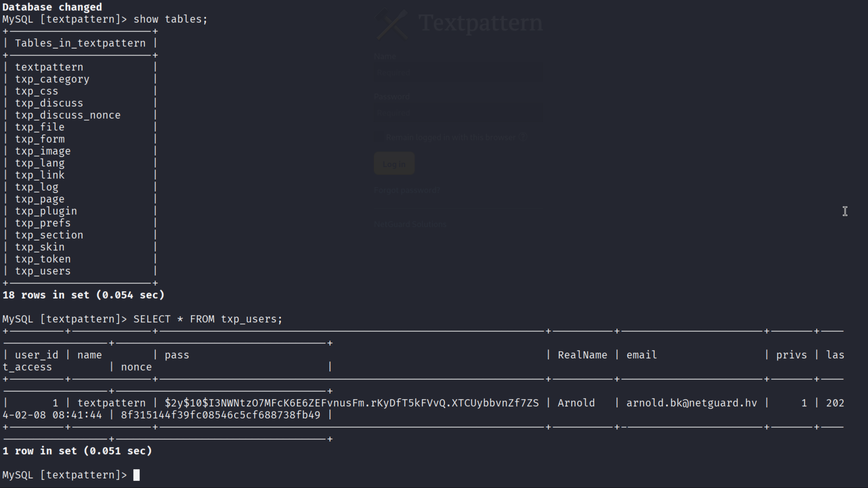Select the txp_log table name

pyautogui.click(x=36, y=187)
